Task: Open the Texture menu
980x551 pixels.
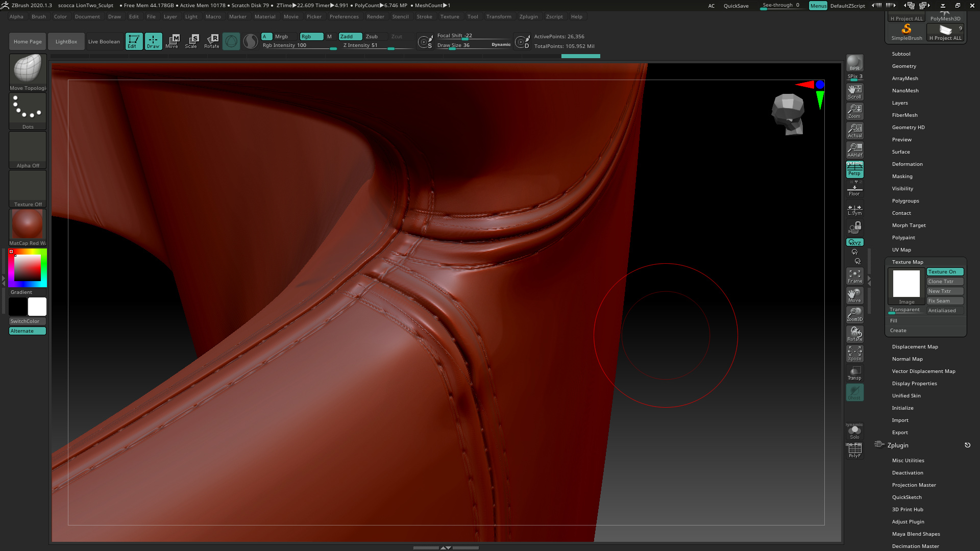Action: click(450, 16)
